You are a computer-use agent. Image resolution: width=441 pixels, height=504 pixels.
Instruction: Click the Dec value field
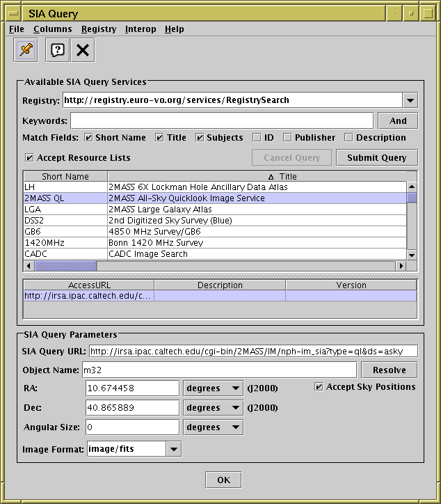132,408
